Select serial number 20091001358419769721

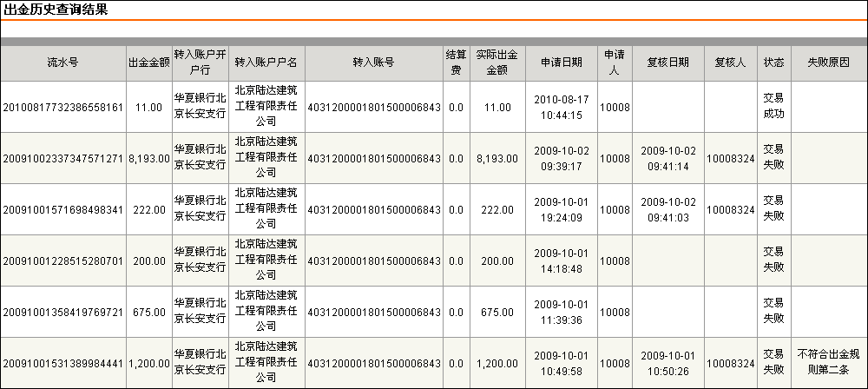coord(63,313)
